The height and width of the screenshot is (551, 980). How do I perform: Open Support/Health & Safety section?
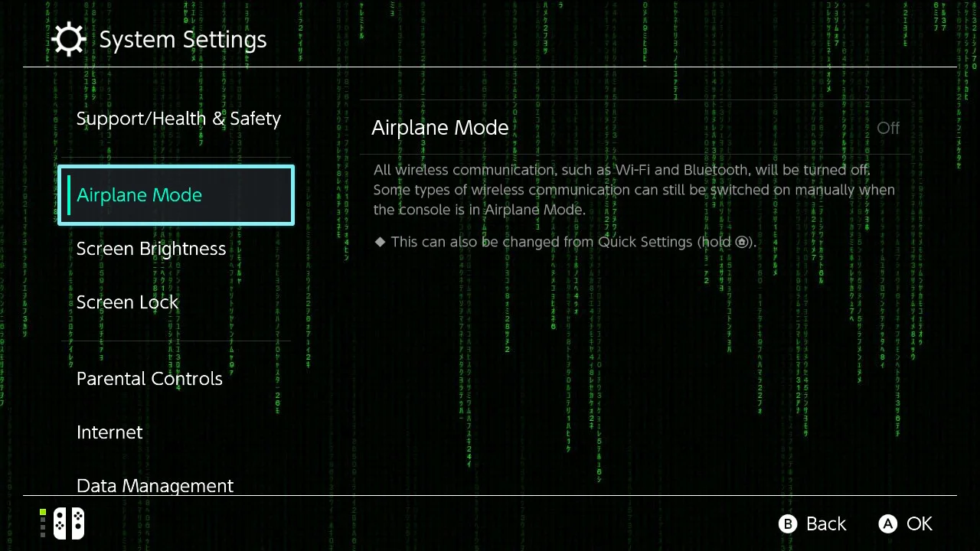coord(178,119)
